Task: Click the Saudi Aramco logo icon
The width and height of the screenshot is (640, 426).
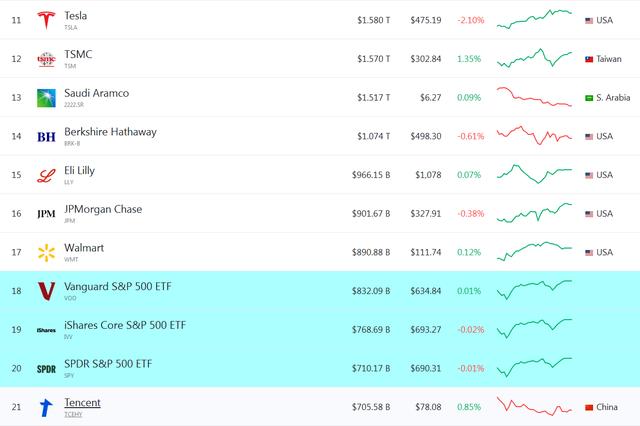Action: click(46, 98)
